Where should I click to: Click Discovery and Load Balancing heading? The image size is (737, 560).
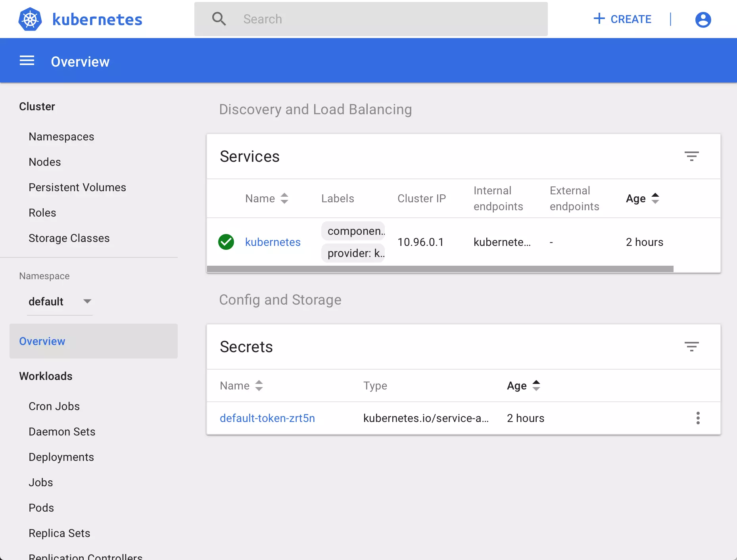[315, 109]
